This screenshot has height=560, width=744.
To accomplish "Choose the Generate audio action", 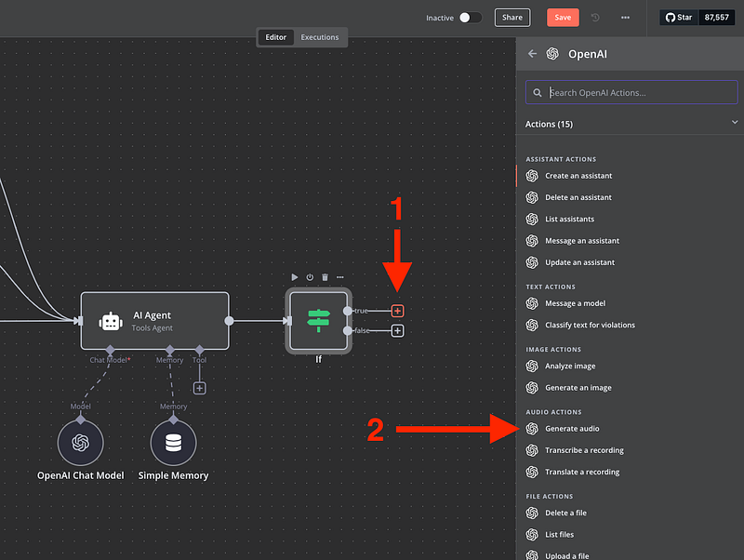I will (x=572, y=429).
